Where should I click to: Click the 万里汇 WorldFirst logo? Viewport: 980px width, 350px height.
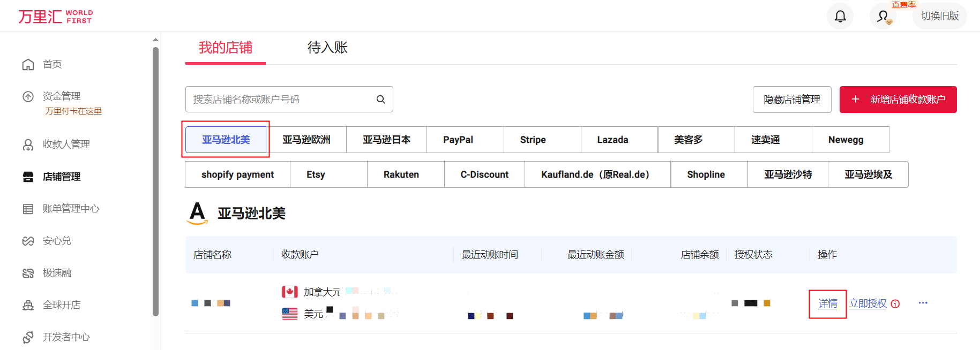[56, 17]
